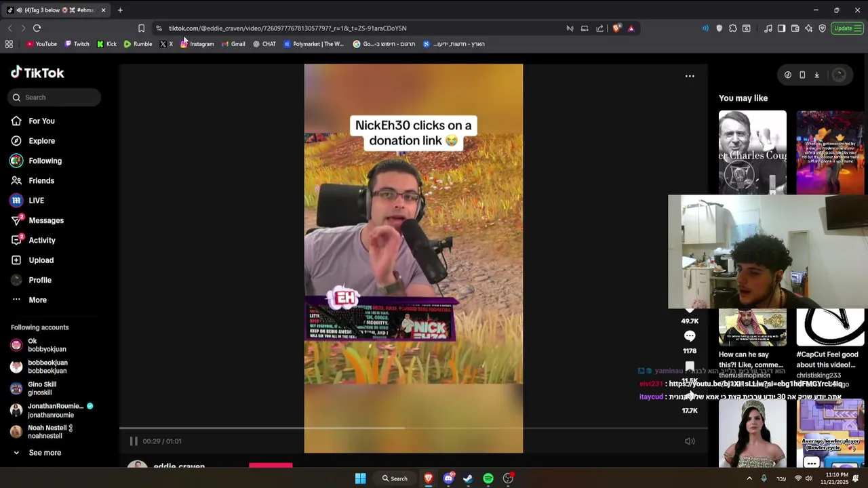Show hidden system tray icons
The width and height of the screenshot is (868, 488).
(749, 479)
